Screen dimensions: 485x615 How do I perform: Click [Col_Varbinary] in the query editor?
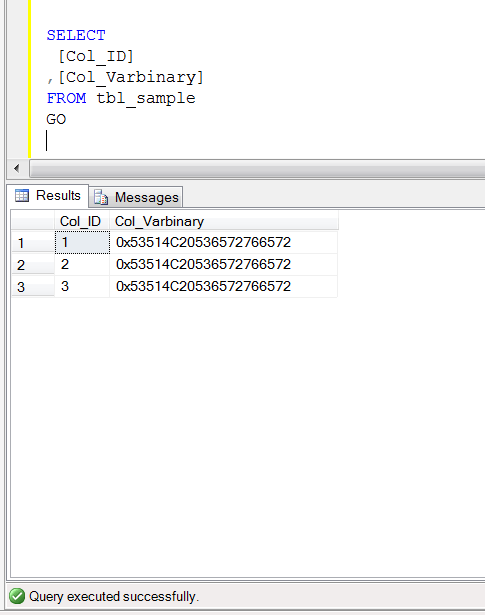(131, 77)
